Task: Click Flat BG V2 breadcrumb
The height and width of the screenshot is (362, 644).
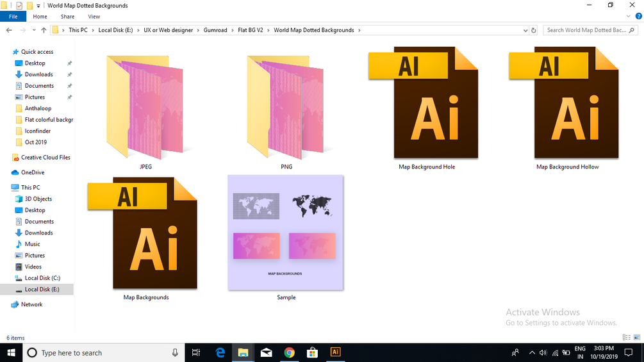Action: click(x=250, y=30)
